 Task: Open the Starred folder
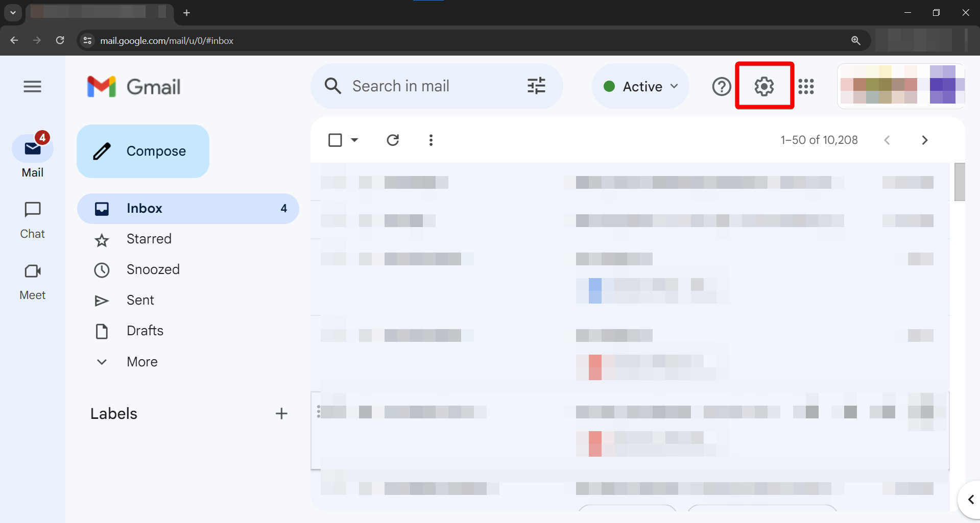(x=149, y=239)
